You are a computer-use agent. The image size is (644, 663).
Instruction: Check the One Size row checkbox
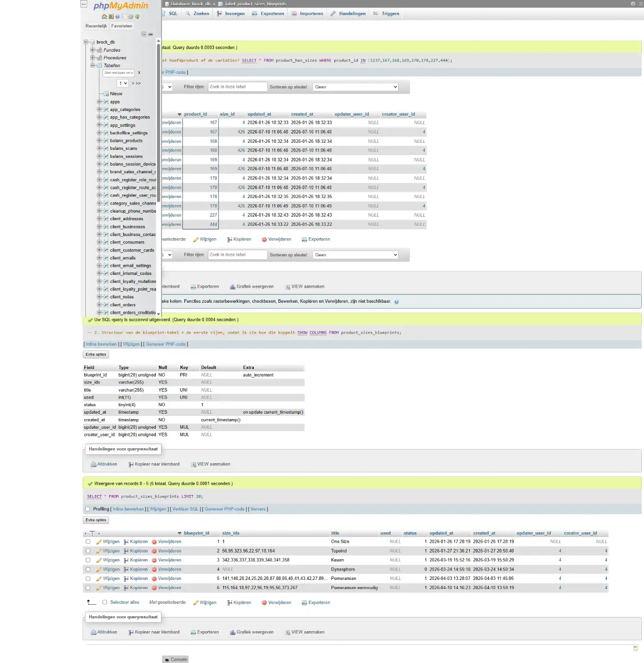click(88, 542)
